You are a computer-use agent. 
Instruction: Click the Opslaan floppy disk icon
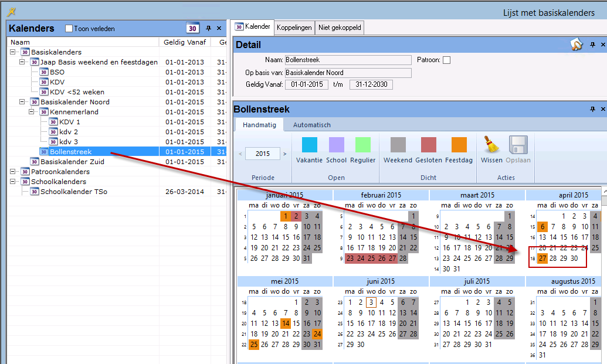(x=518, y=145)
